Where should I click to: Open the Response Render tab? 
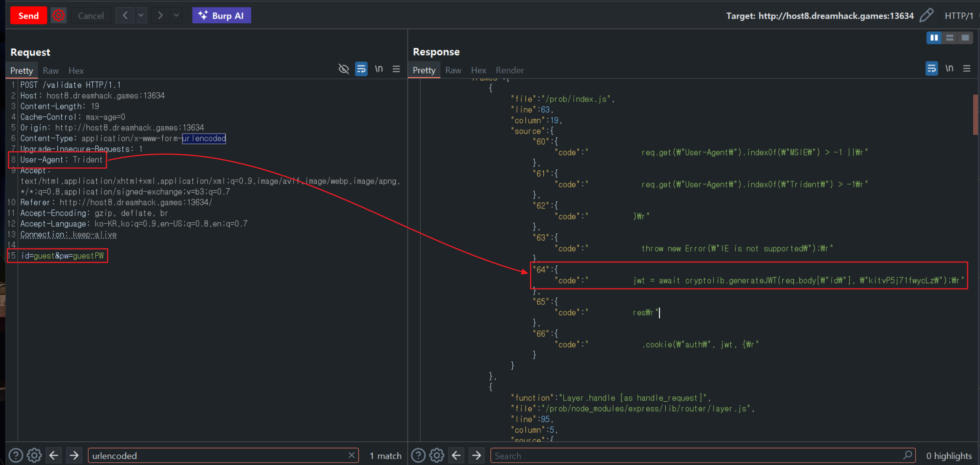[510, 70]
